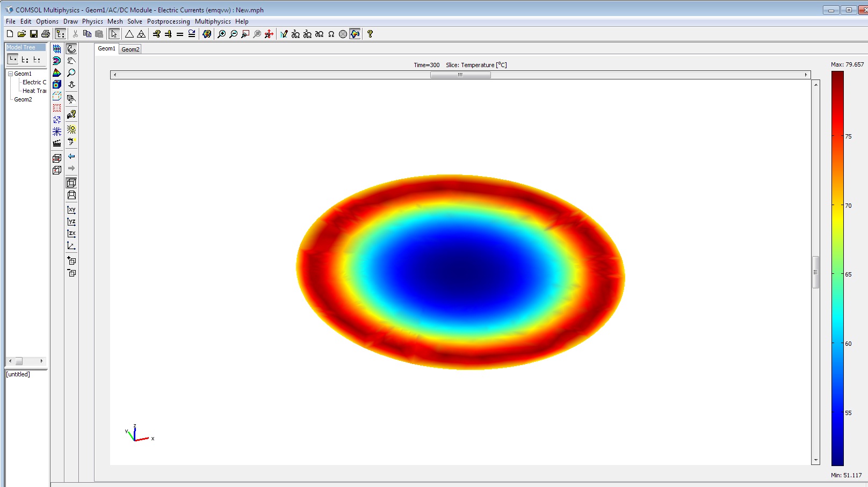This screenshot has height=487, width=868.
Task: Switch to the Geom2 tab
Action: pyautogui.click(x=130, y=49)
